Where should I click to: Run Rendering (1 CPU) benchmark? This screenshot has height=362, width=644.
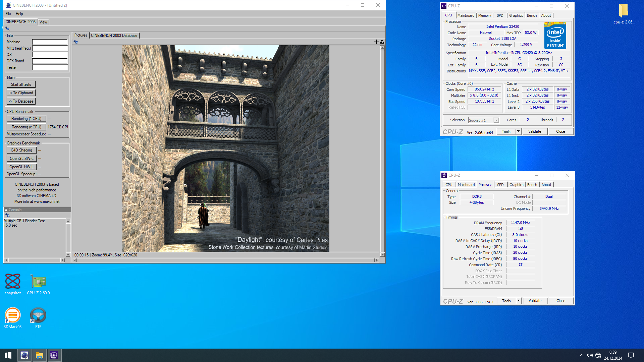point(26,119)
